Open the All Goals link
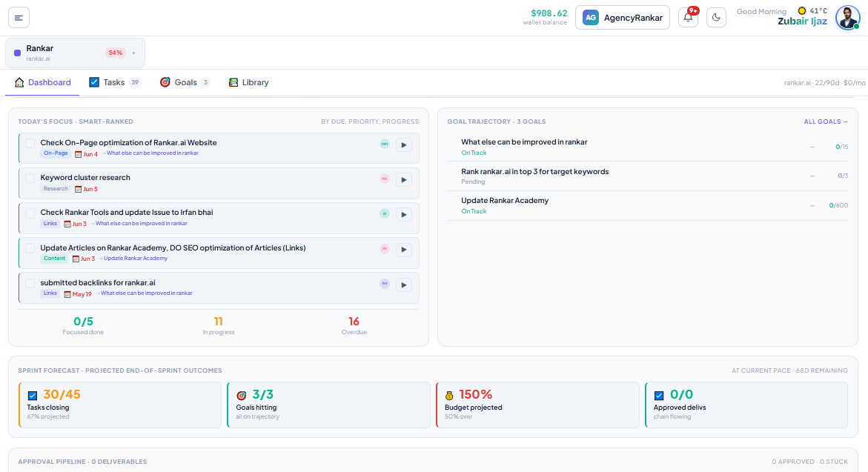 (825, 122)
